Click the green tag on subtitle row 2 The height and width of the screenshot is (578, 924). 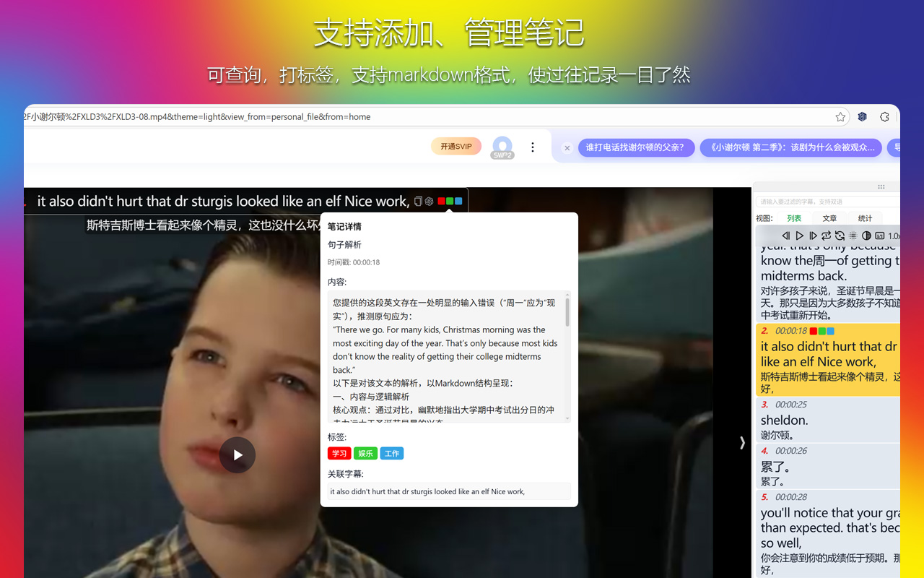(822, 331)
